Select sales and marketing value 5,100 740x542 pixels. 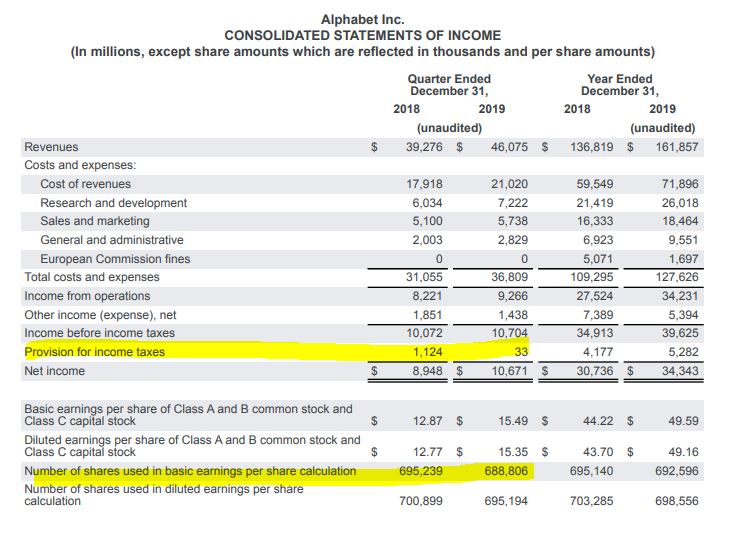[428, 221]
